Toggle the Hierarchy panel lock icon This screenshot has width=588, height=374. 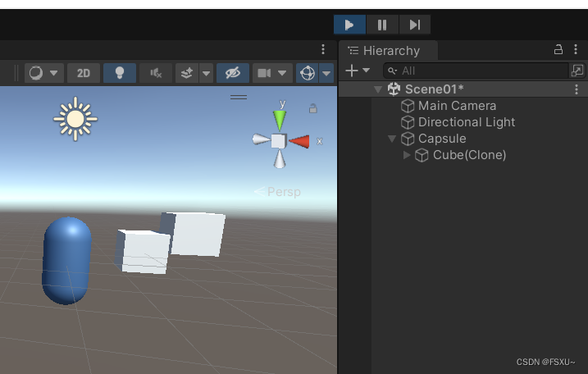pos(558,49)
